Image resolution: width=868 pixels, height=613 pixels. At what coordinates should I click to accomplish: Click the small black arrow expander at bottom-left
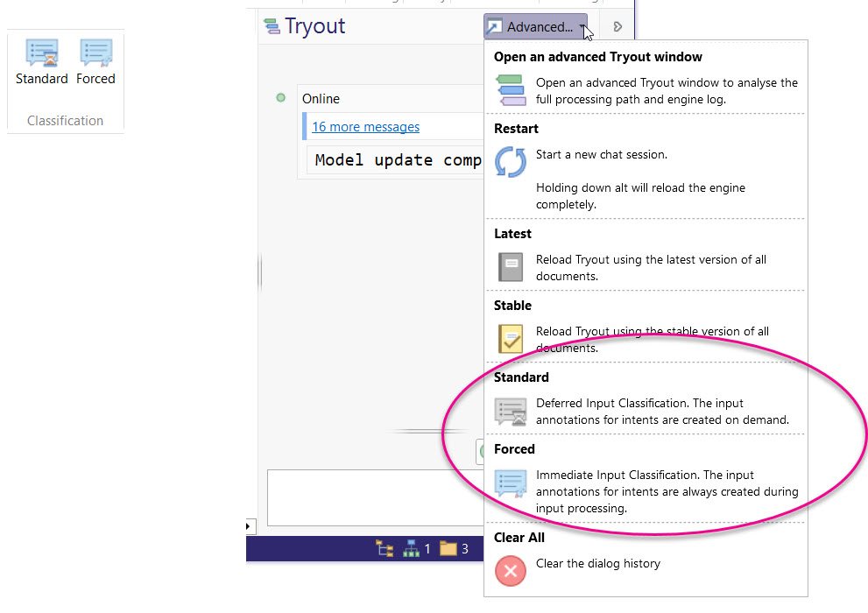249,526
